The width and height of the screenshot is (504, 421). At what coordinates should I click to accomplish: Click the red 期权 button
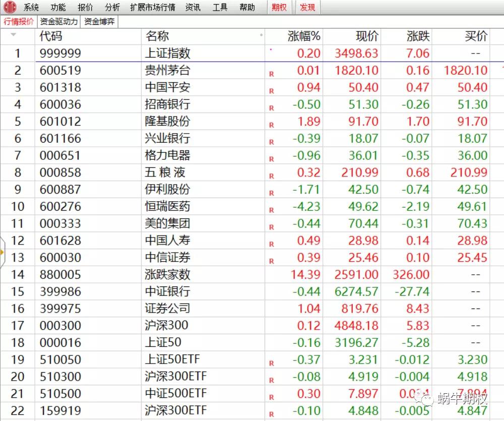[279, 8]
